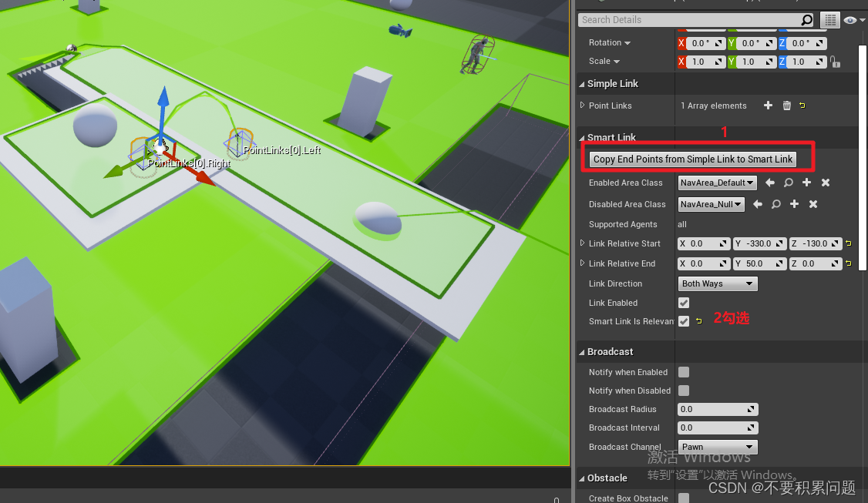
Task: Collapse the Broadcast section header
Action: [x=609, y=351]
